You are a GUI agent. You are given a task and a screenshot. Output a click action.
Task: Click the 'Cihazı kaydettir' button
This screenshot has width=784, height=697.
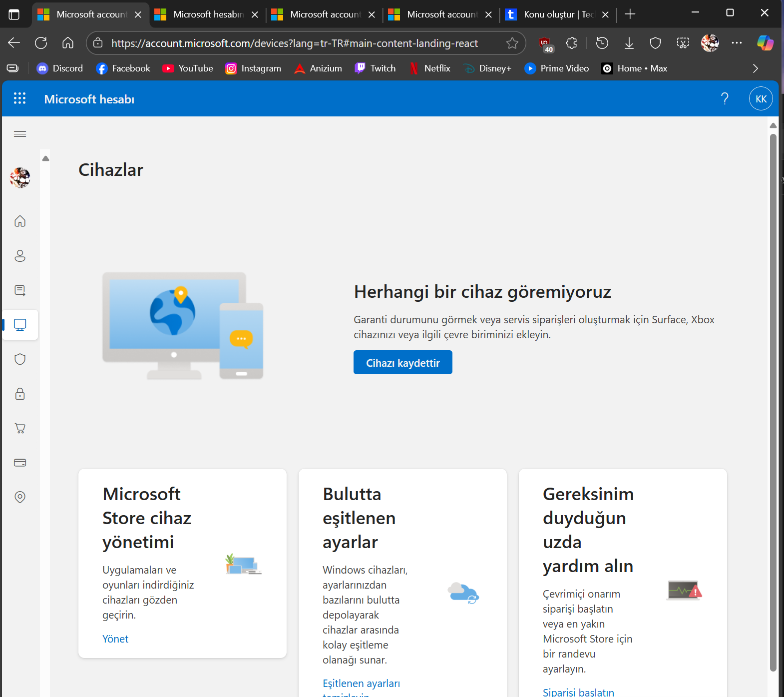(x=403, y=362)
